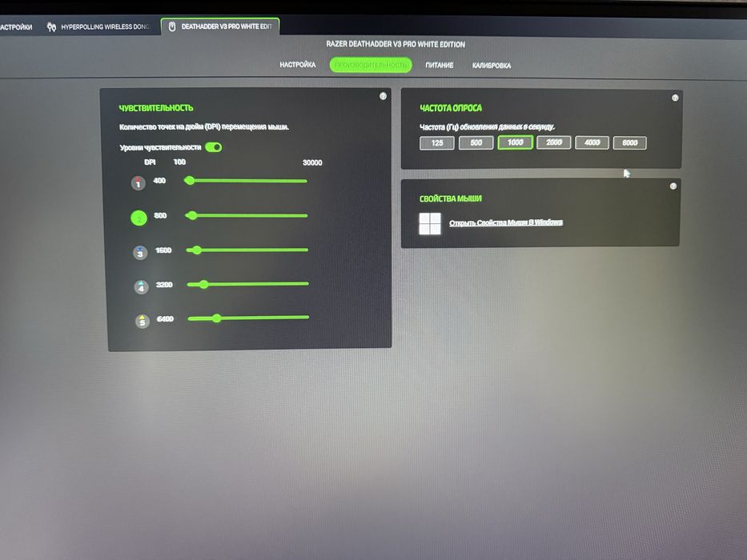Click the 800 DPI slider handle
This screenshot has height=560, width=747.
click(x=192, y=215)
